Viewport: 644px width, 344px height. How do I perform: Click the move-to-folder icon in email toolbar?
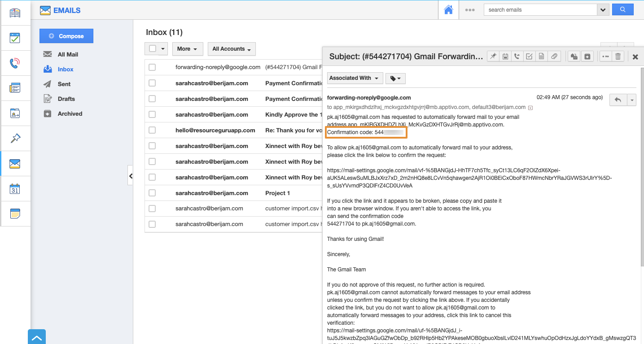(574, 57)
